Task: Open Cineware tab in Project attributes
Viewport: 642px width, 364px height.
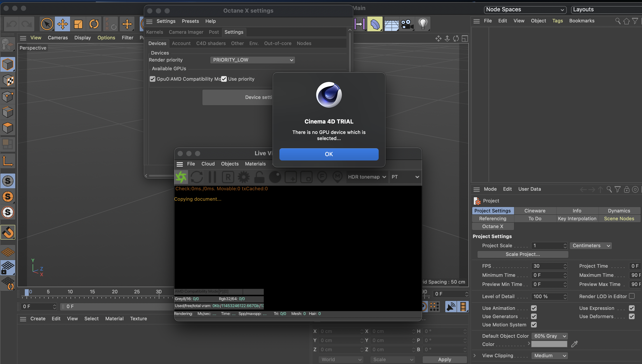Action: point(535,211)
